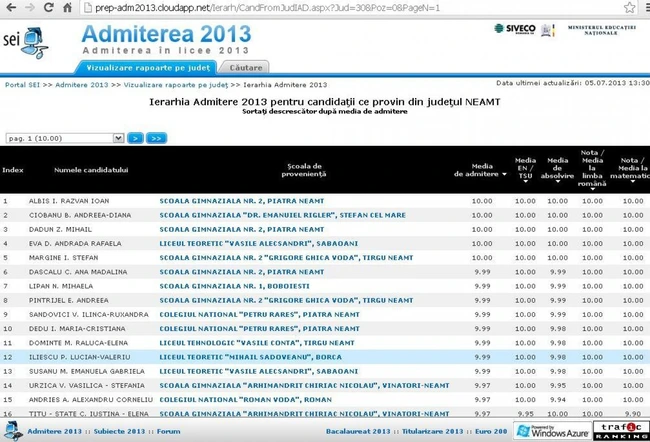Image resolution: width=650 pixels, height=442 pixels.
Task: Click the SIVECO logo
Action: [515, 29]
